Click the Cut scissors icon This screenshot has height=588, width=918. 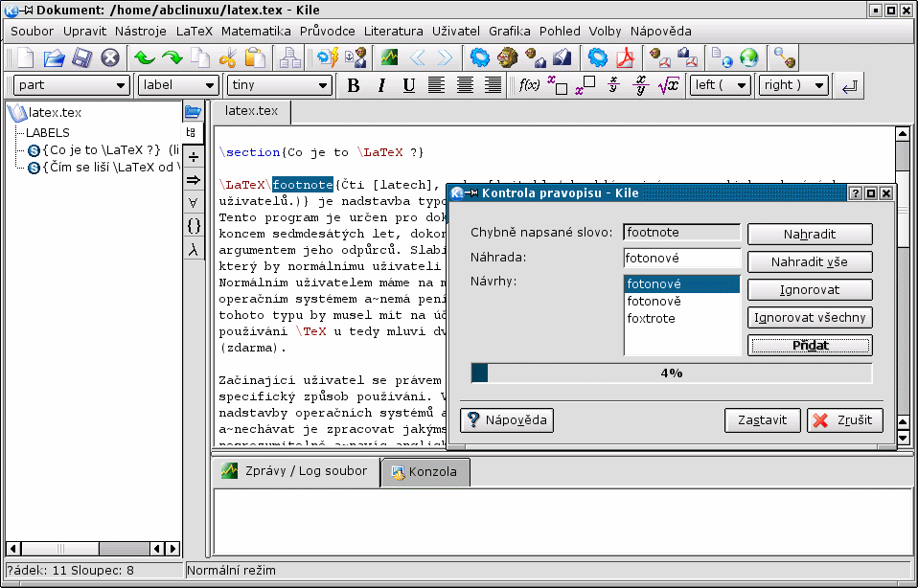tap(228, 57)
